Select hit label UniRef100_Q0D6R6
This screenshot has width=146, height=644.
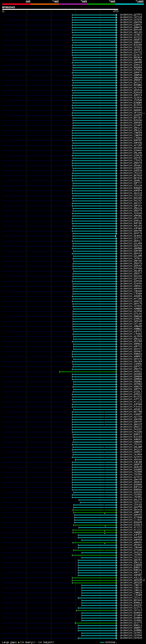coord(131,485)
